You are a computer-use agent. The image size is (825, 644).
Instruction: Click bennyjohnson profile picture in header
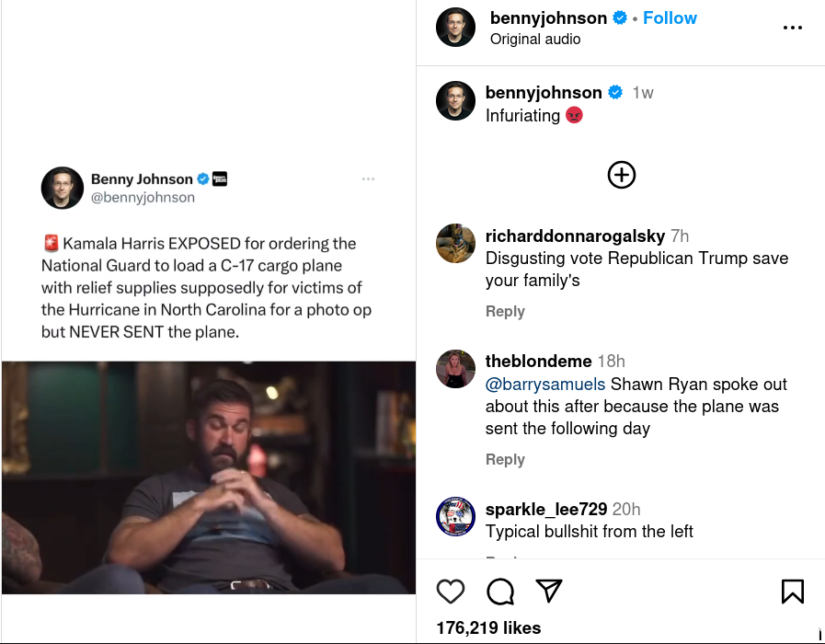pos(455,28)
